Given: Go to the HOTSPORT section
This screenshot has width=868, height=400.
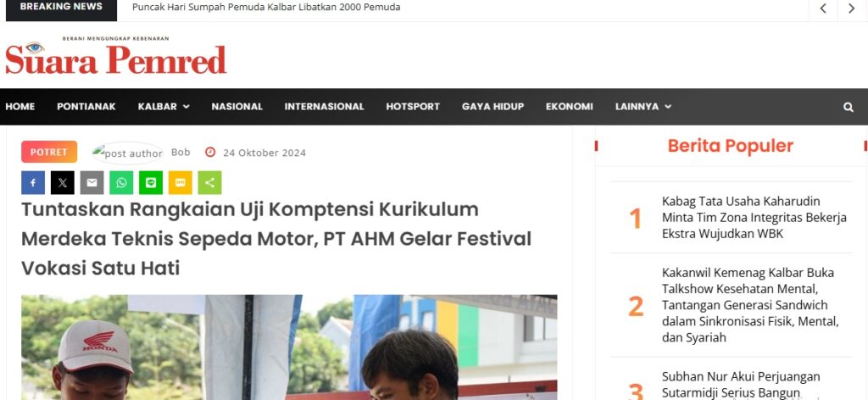Looking at the screenshot, I should pyautogui.click(x=413, y=107).
